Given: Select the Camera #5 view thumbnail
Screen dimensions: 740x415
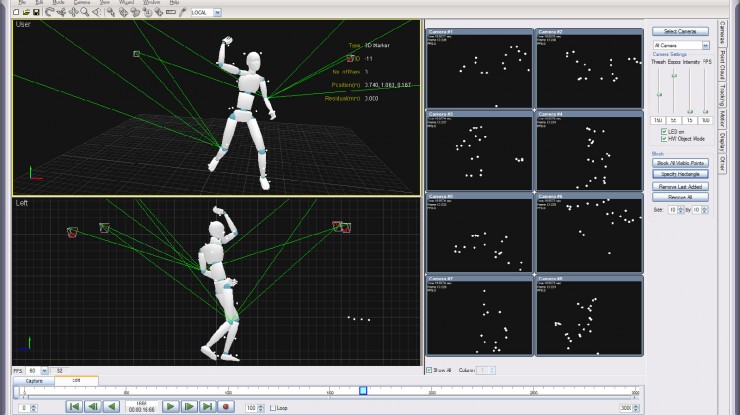Looking at the screenshot, I should tap(479, 233).
